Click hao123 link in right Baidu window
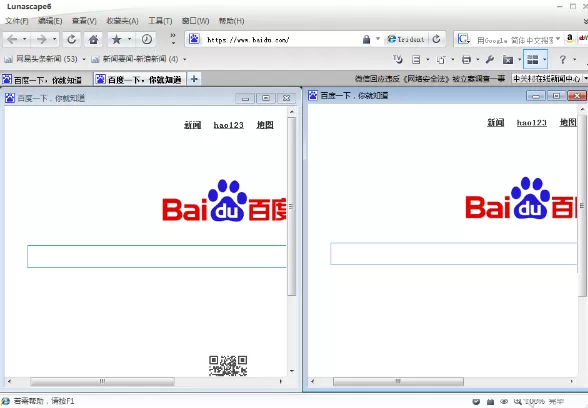Image resolution: width=588 pixels, height=408 pixels. point(532,123)
